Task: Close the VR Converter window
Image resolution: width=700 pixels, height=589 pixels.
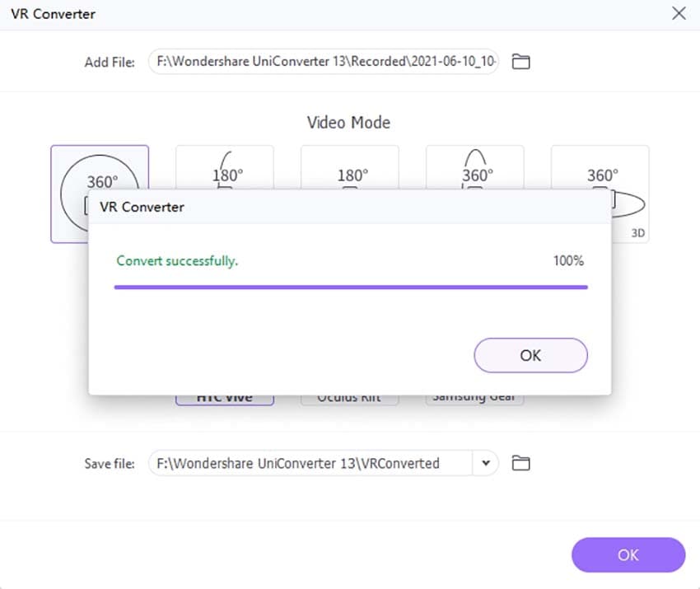Action: (679, 13)
